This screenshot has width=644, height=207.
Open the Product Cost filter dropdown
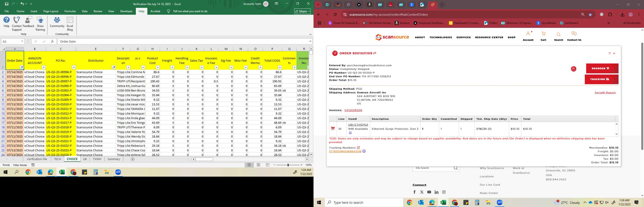coord(158,67)
